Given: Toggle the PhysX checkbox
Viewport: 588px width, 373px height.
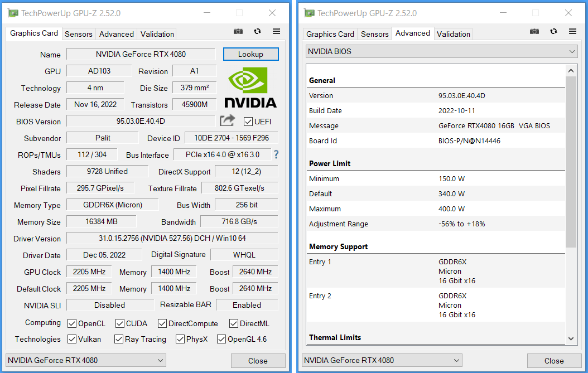Looking at the screenshot, I should 180,339.
